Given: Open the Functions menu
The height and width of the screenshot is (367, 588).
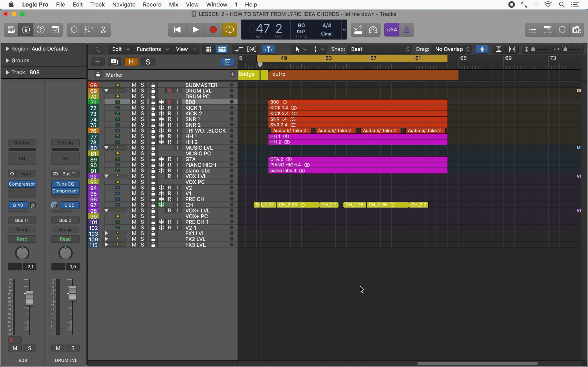Looking at the screenshot, I should point(152,49).
